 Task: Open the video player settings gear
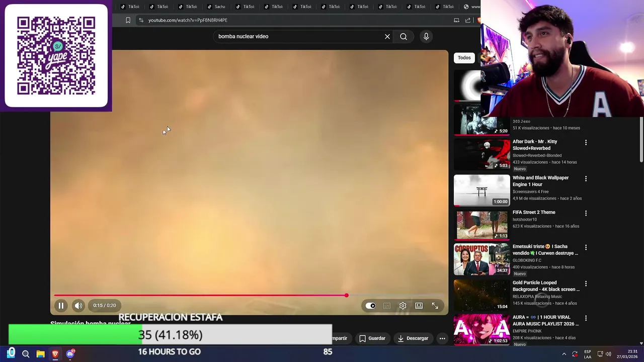point(403,306)
